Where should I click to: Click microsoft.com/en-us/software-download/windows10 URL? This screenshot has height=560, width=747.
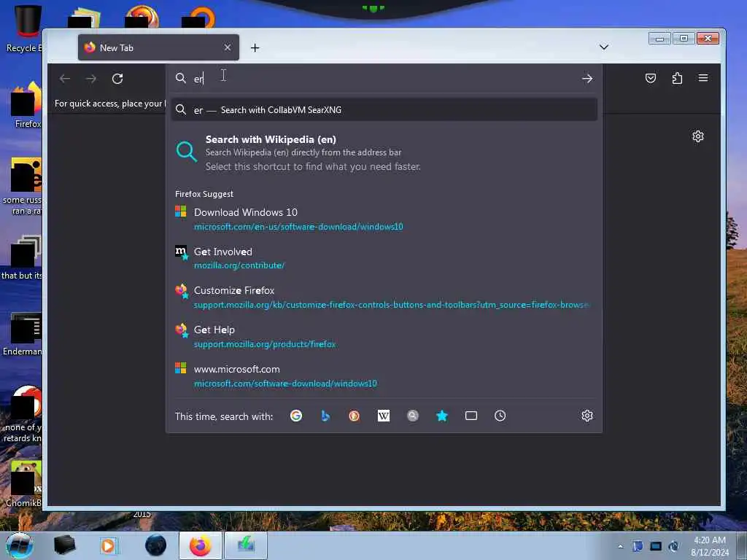pyautogui.click(x=298, y=227)
